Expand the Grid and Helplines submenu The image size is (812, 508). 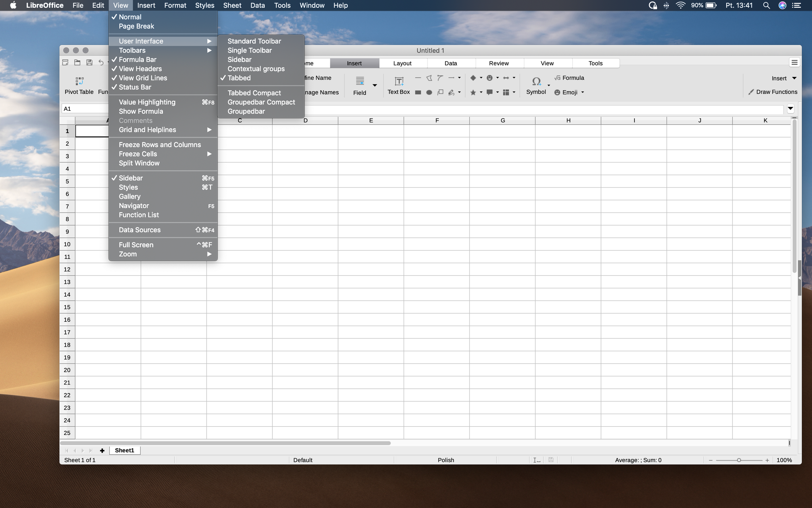[163, 130]
